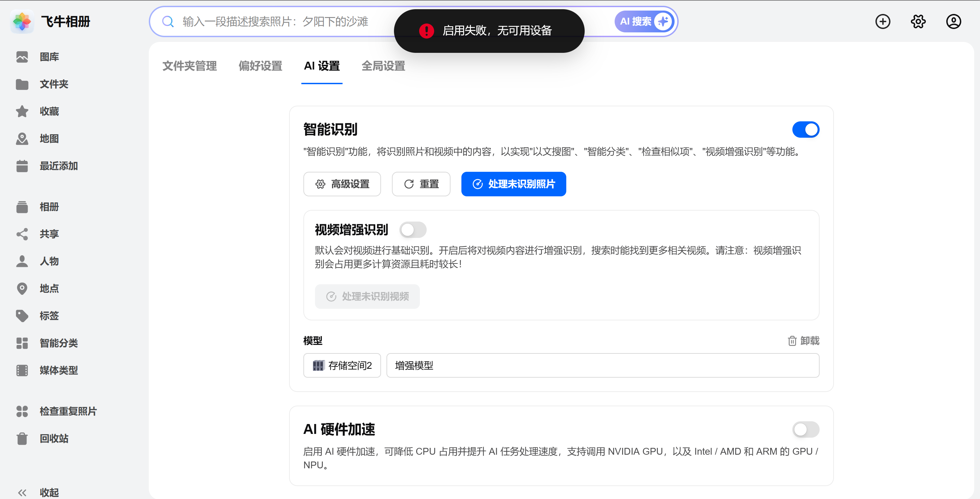Image resolution: width=980 pixels, height=499 pixels.
Task: Click the 文件夹 folder icon
Action: 22,84
